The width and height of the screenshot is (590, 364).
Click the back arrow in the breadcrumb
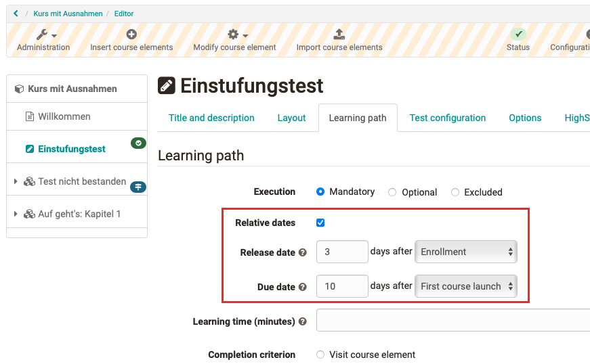16,14
